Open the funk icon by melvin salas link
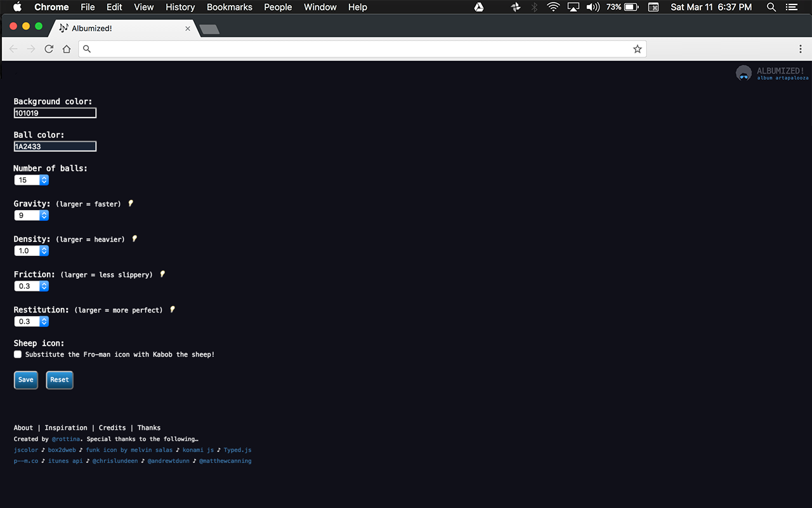Screen dimensions: 812x508 coord(129,450)
